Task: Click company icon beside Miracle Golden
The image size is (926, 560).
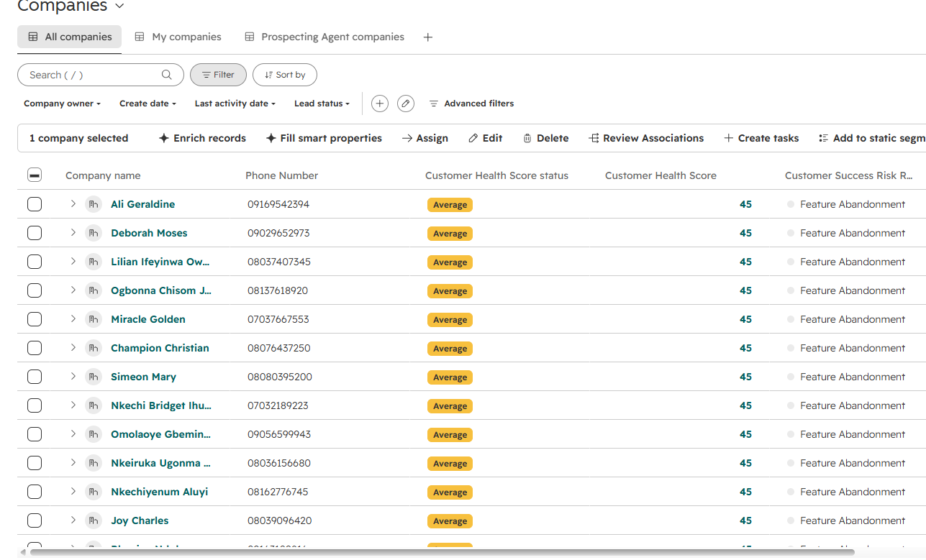Action: click(93, 319)
